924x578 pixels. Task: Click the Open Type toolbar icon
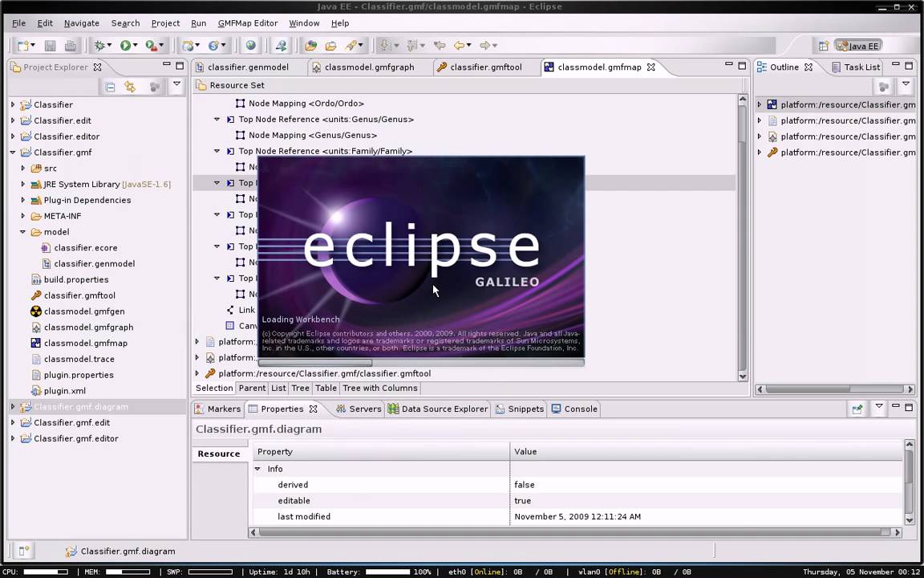(x=311, y=46)
